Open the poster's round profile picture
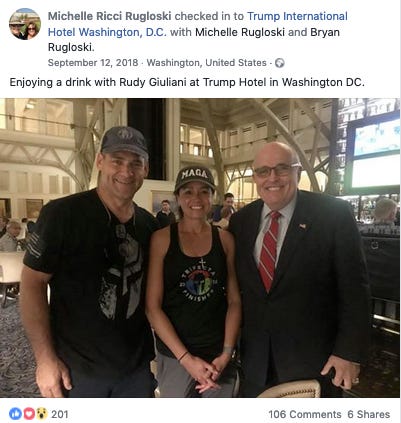 (25, 24)
